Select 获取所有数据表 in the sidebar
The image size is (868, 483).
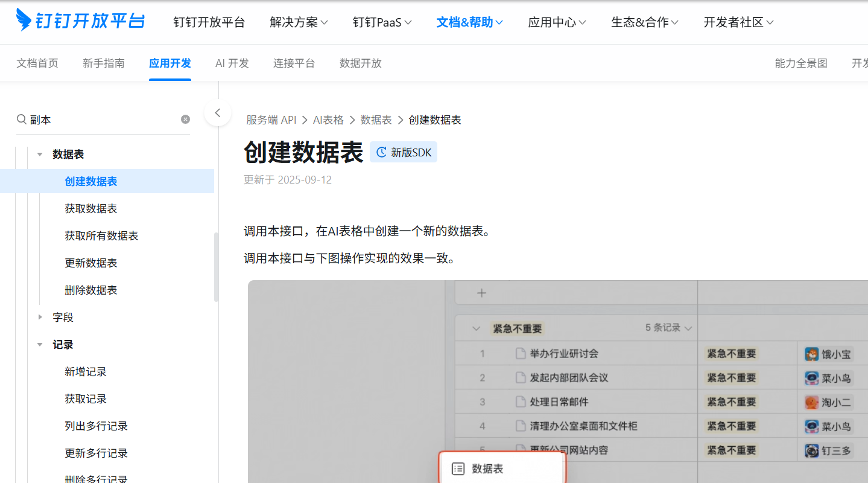101,236
